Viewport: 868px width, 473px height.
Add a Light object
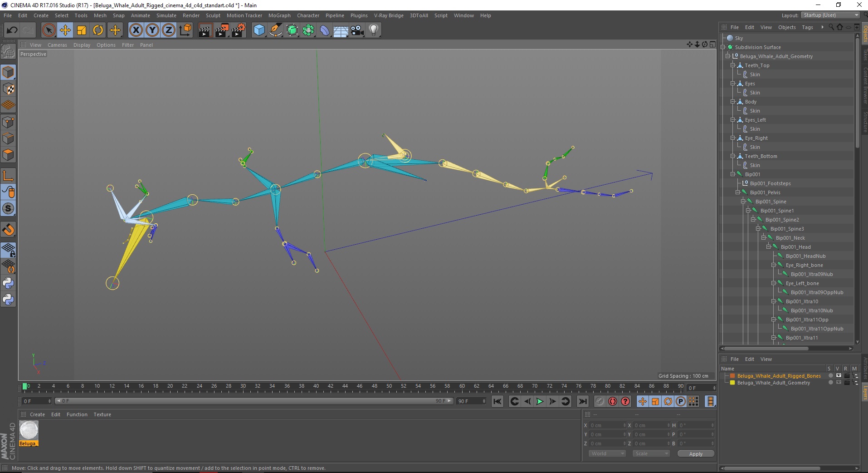tap(374, 30)
